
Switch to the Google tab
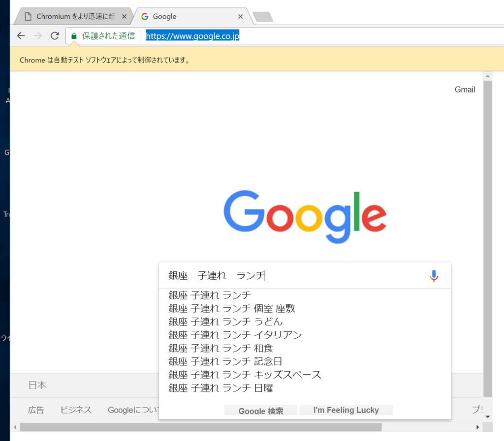[193, 16]
